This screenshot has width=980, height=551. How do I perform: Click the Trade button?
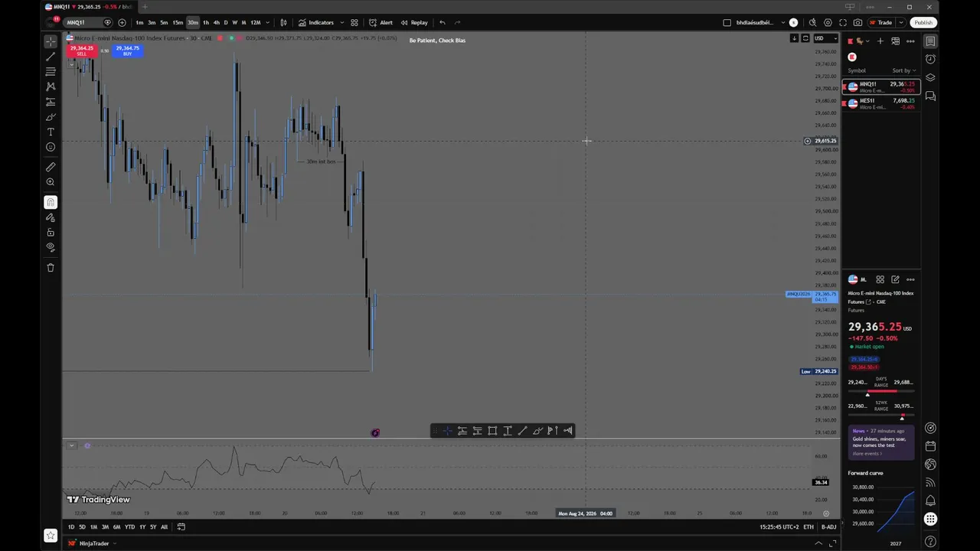pos(880,22)
